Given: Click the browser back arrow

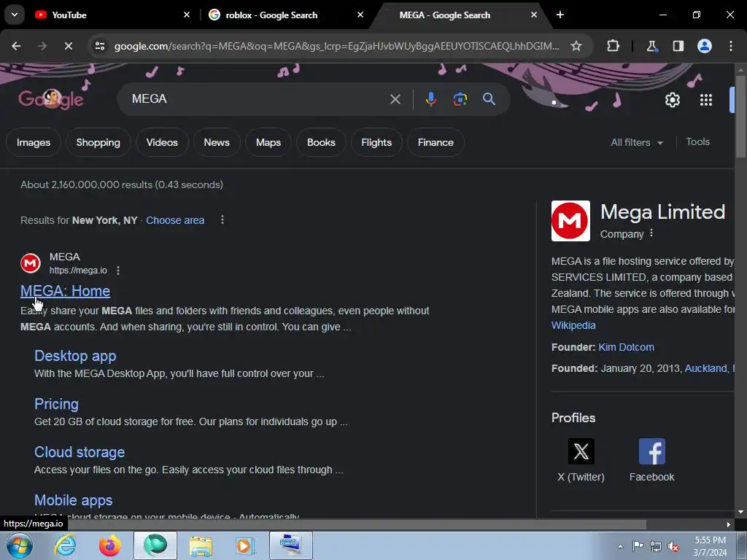Looking at the screenshot, I should [16, 46].
